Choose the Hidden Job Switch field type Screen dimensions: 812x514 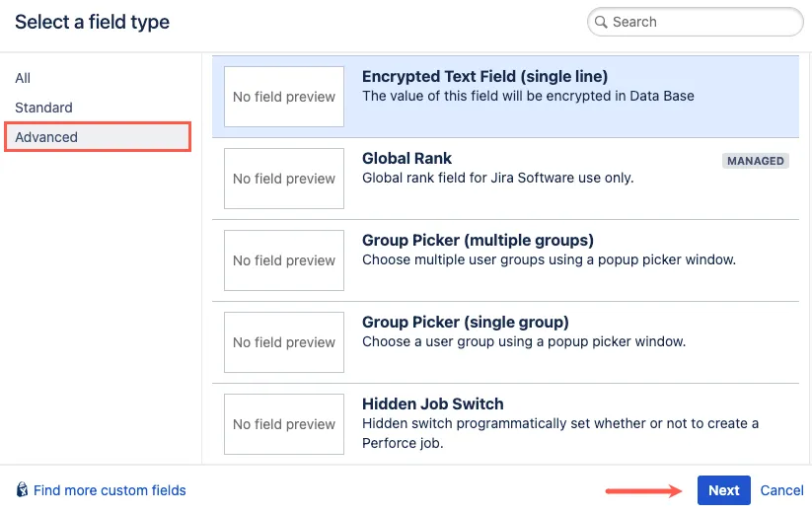(x=505, y=424)
